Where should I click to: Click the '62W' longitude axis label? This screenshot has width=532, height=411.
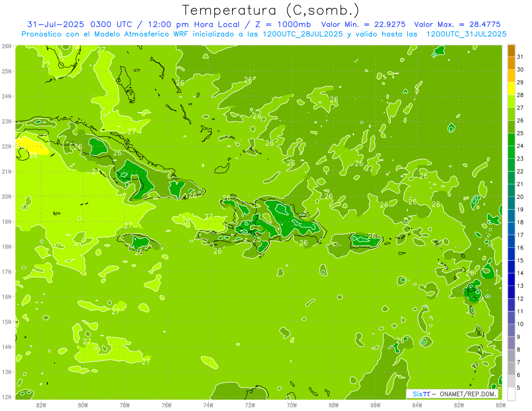tap(459, 405)
